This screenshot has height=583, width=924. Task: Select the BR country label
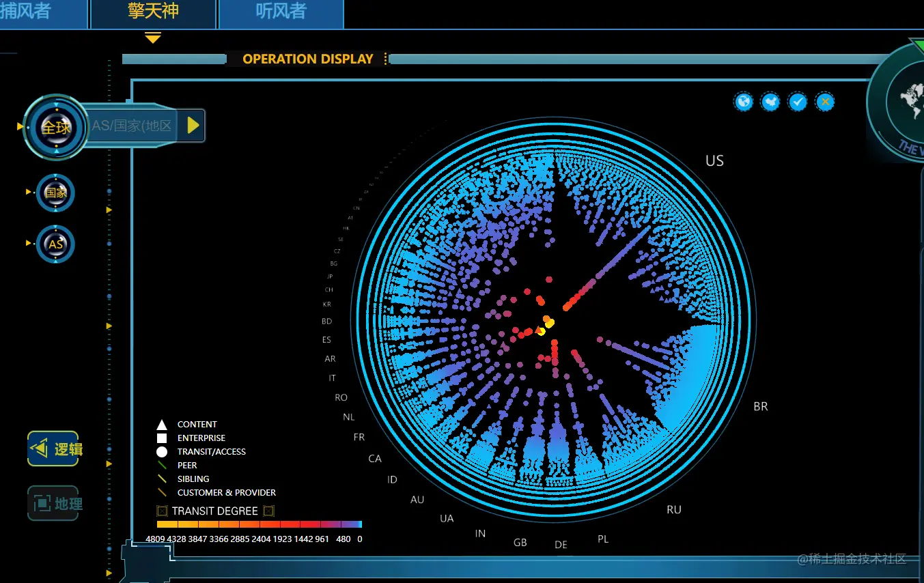(761, 407)
